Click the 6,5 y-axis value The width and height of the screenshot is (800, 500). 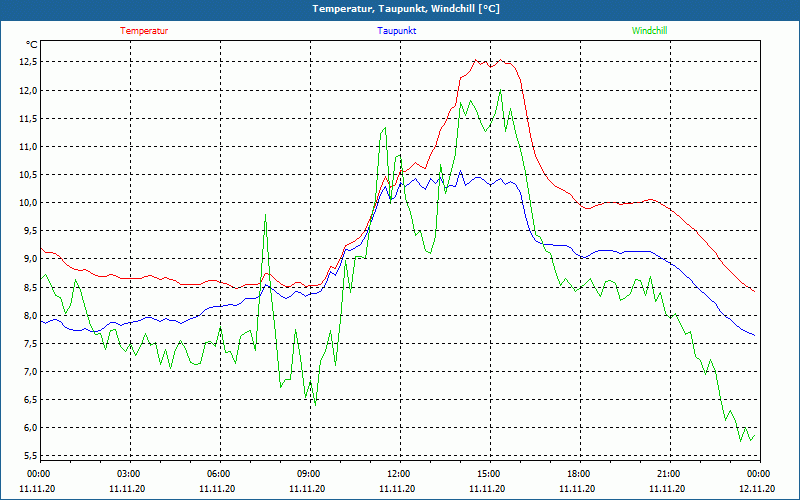pos(31,399)
